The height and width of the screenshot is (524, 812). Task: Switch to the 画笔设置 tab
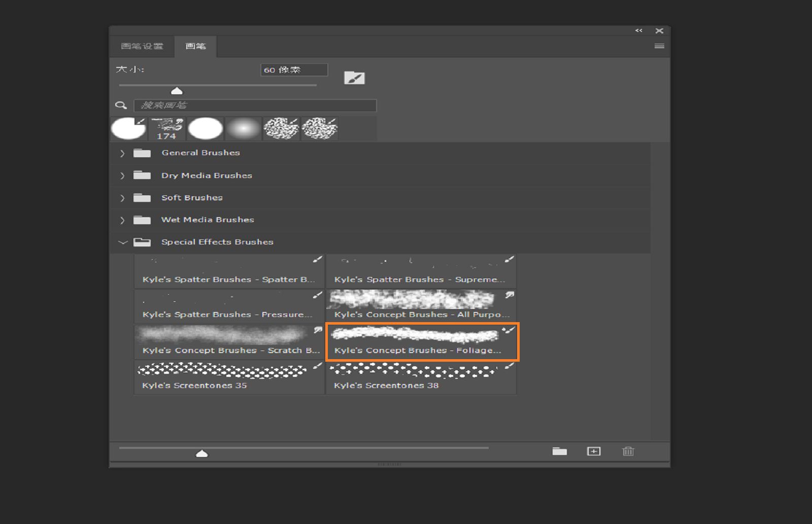[x=142, y=46]
